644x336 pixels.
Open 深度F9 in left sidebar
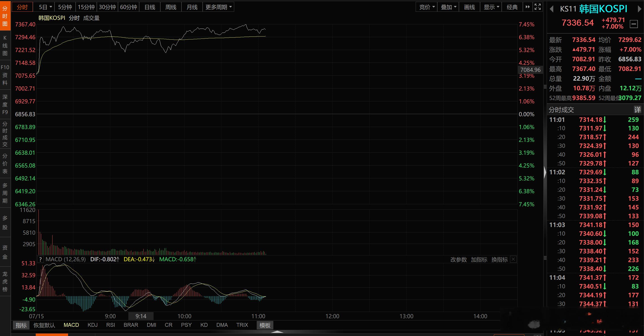5,104
